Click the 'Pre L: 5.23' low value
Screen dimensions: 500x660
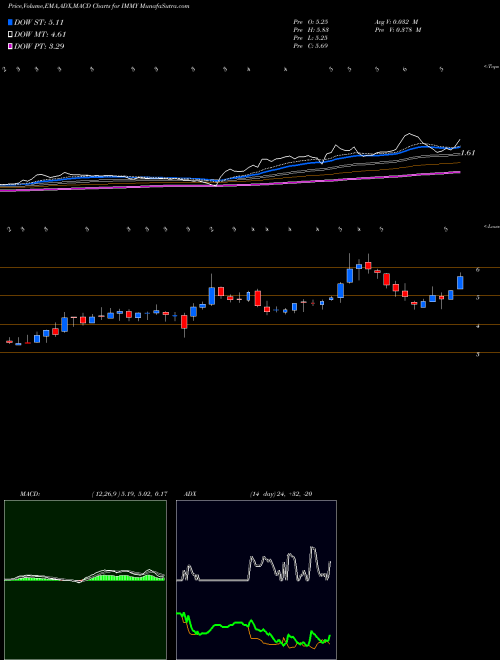click(x=311, y=38)
